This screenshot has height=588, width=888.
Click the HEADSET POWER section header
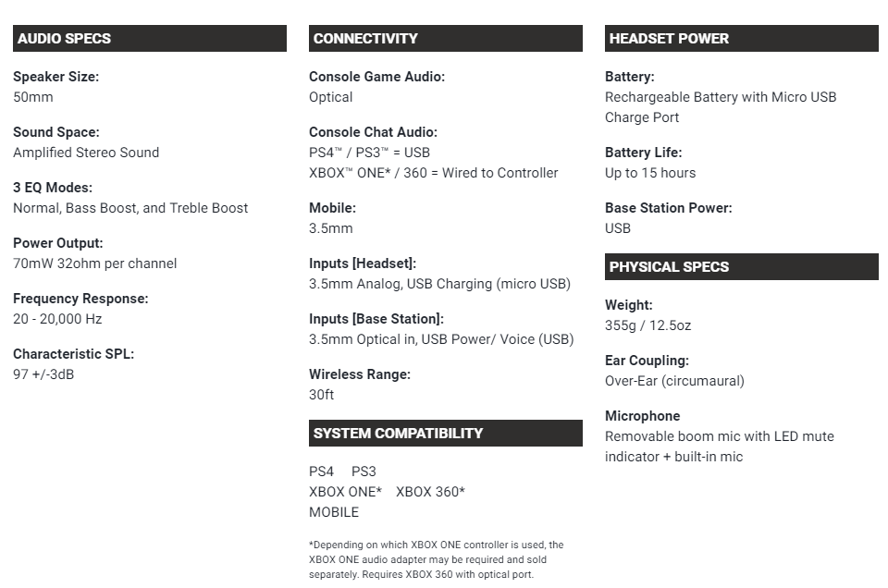click(741, 39)
